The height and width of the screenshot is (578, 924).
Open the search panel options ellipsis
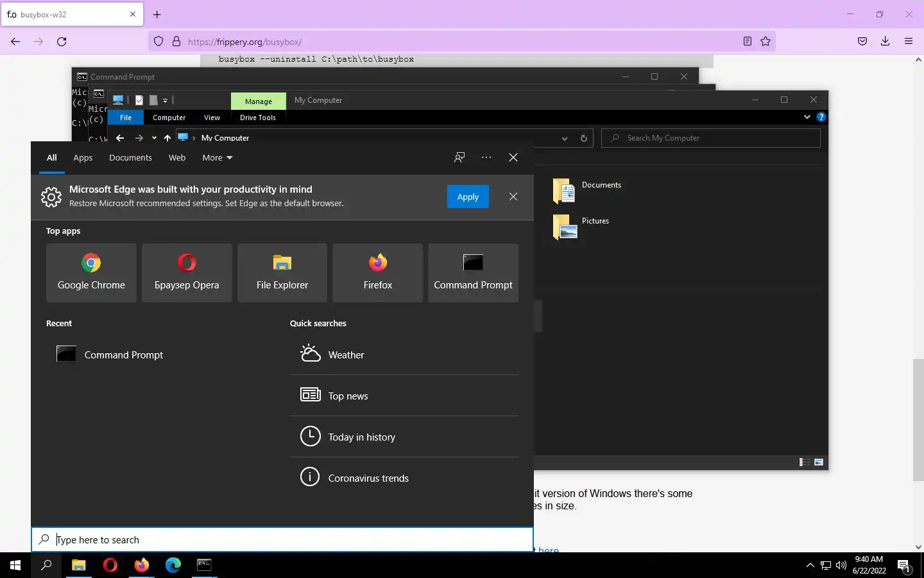point(486,157)
